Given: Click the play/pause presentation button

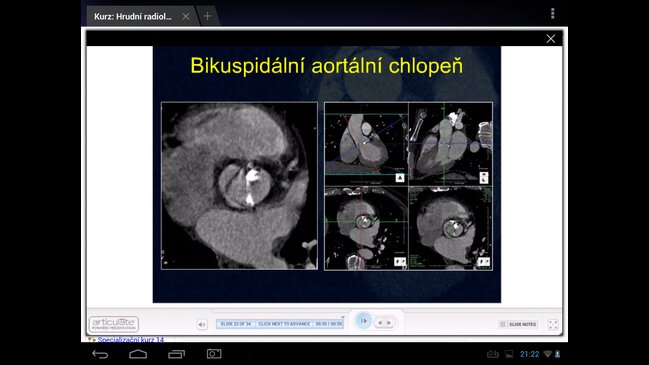Looking at the screenshot, I should coord(363,321).
